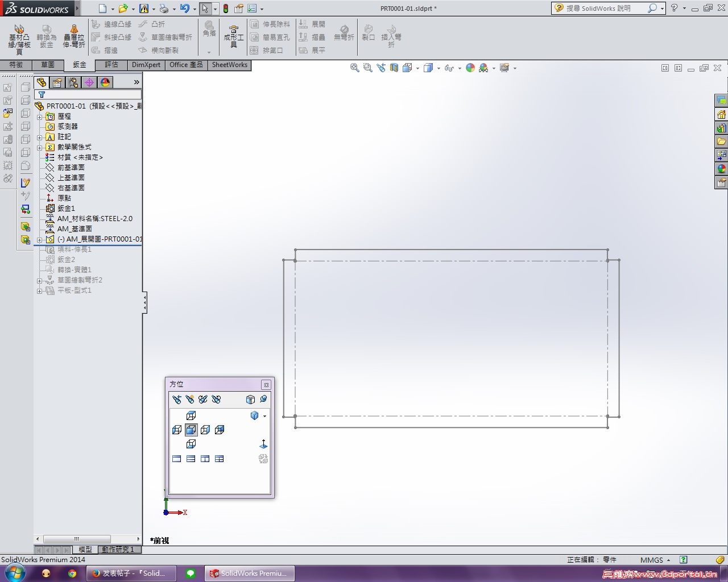This screenshot has height=582, width=728.
Task: Select the Bottom view cube in 方位
Action: tap(191, 443)
